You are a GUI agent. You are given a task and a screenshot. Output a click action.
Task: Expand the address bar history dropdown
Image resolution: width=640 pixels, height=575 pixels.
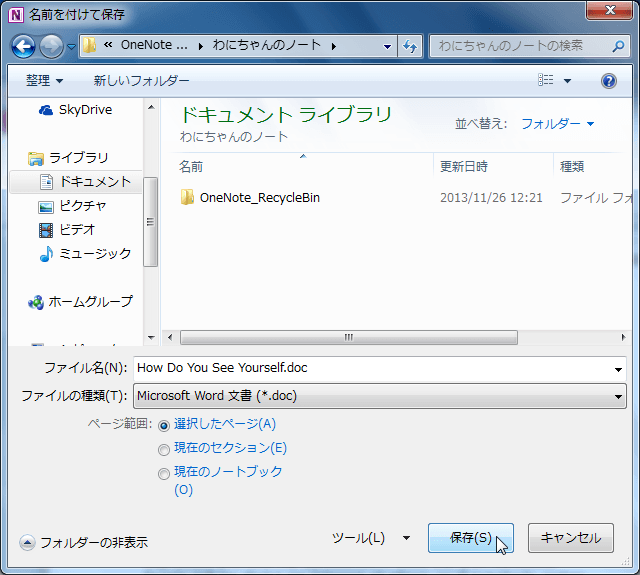[x=387, y=47]
